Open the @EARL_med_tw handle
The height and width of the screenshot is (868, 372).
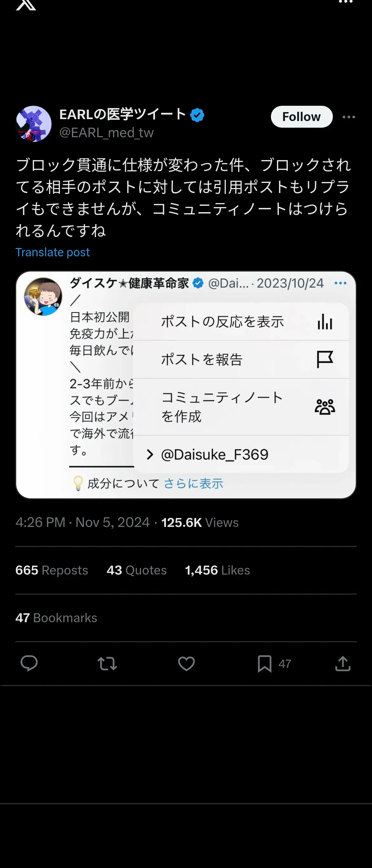click(107, 133)
